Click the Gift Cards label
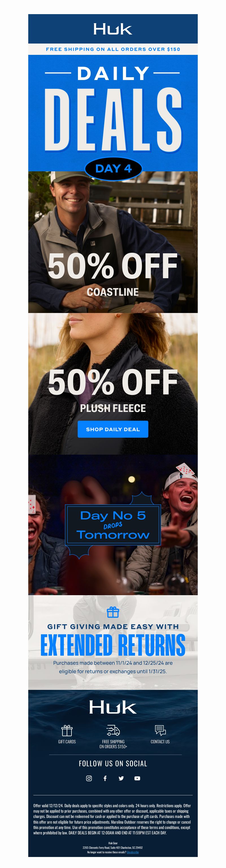 [67, 742]
